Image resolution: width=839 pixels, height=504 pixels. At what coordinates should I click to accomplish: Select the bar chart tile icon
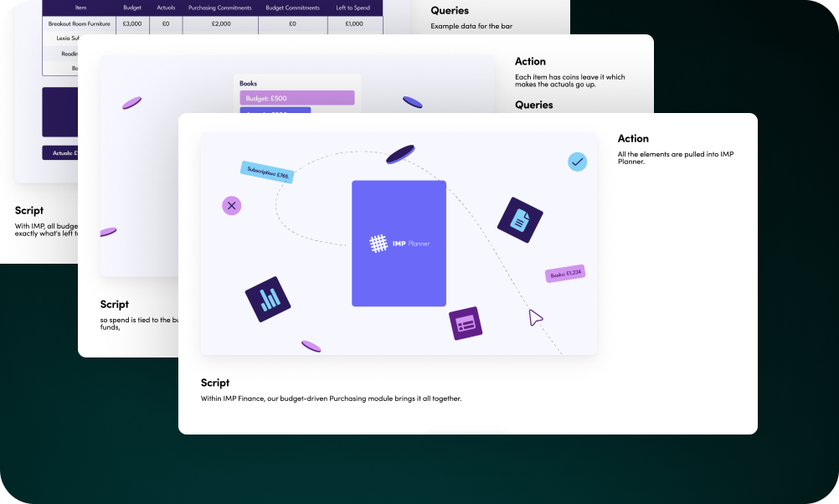[268, 299]
